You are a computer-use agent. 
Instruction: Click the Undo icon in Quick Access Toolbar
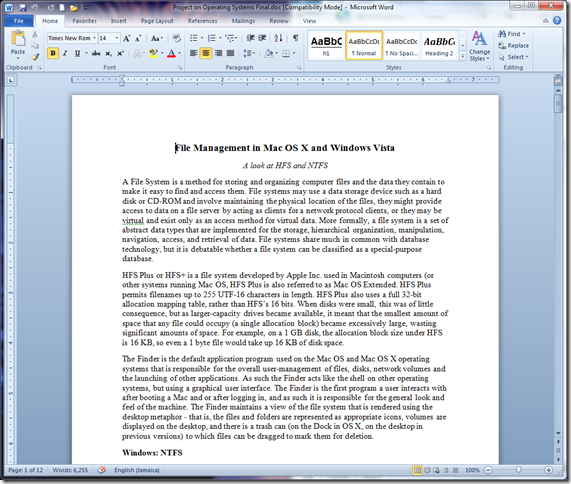point(34,7)
